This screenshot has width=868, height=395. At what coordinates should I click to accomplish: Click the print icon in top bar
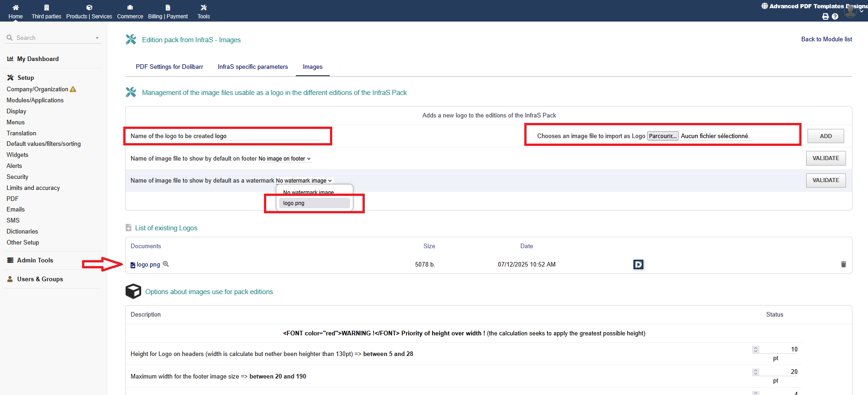click(x=825, y=17)
